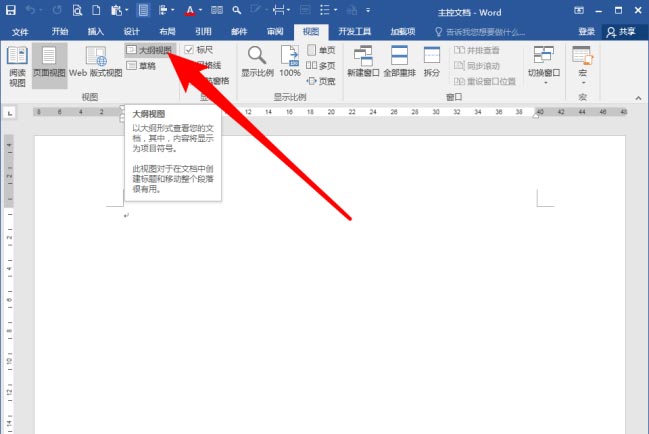Click 重设窗口位置 reset window position

[485, 81]
